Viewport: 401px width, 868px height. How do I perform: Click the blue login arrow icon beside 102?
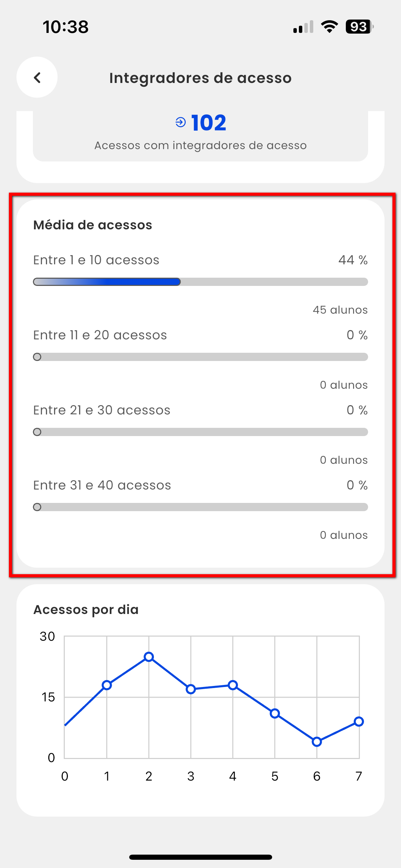click(181, 122)
